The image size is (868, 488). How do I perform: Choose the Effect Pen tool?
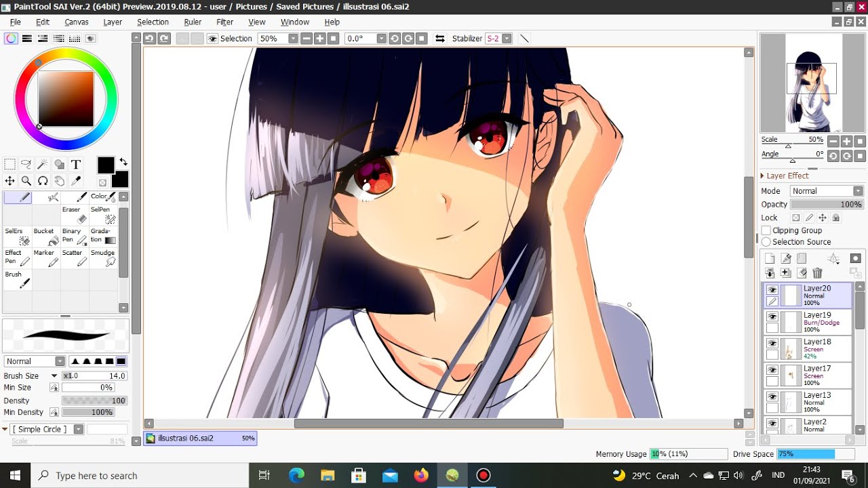[x=18, y=258]
